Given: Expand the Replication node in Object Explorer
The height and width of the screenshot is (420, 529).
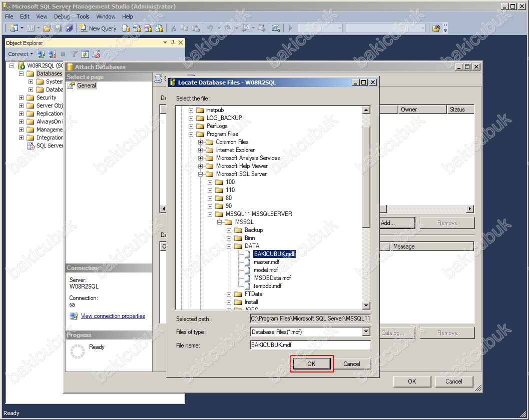Looking at the screenshot, I should coord(21,113).
